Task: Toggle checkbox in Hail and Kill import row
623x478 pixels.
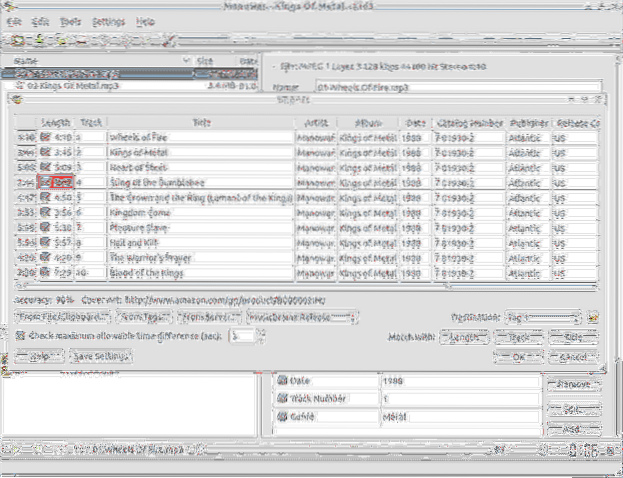Action: click(45, 242)
